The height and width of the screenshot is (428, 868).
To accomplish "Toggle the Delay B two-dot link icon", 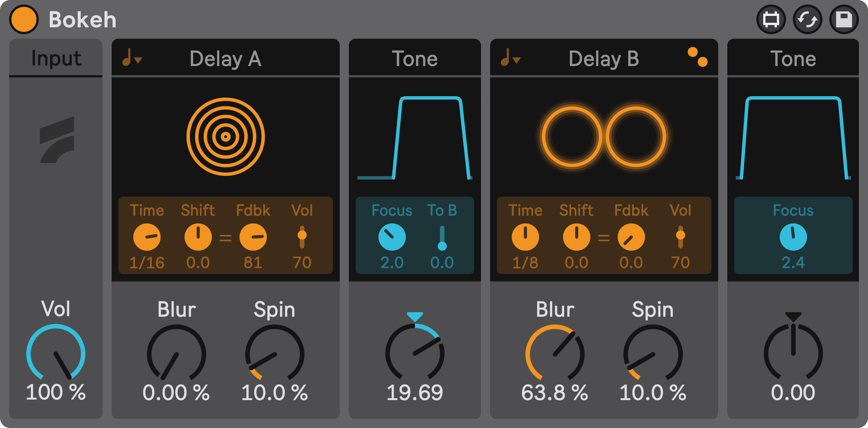I will pos(697,57).
